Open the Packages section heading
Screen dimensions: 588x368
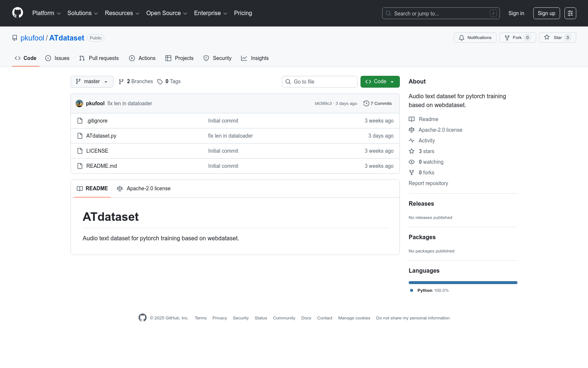(x=422, y=237)
